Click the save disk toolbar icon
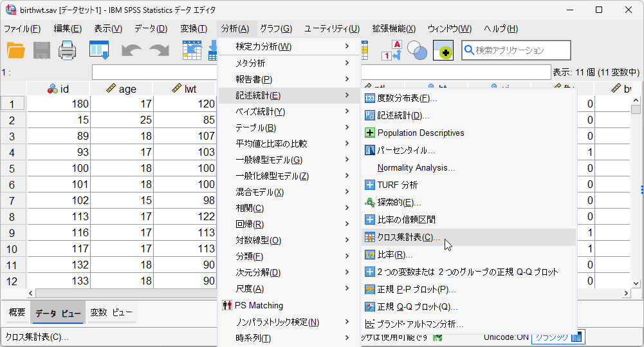 click(42, 51)
